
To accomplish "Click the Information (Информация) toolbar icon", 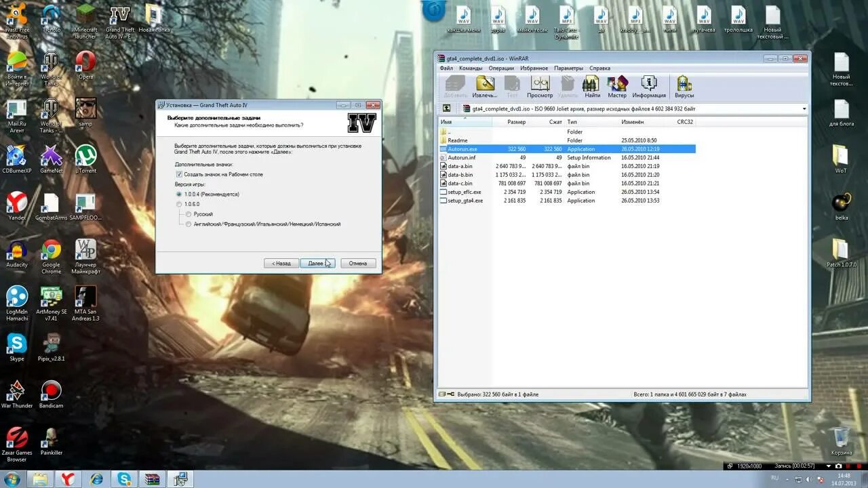I will point(649,86).
